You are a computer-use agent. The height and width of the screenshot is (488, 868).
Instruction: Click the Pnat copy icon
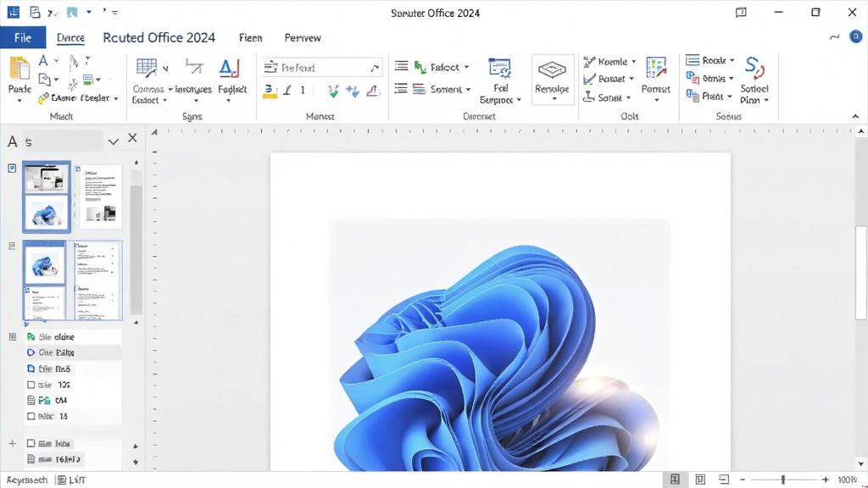click(693, 96)
